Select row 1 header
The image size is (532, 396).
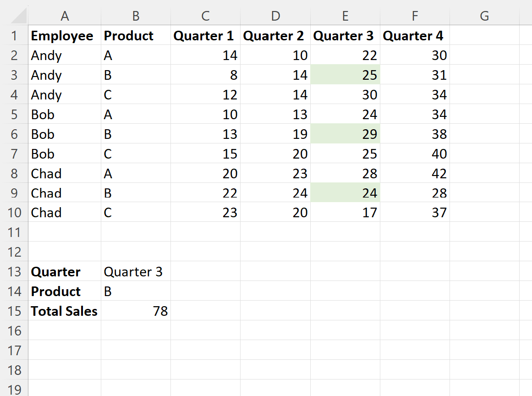coord(15,36)
